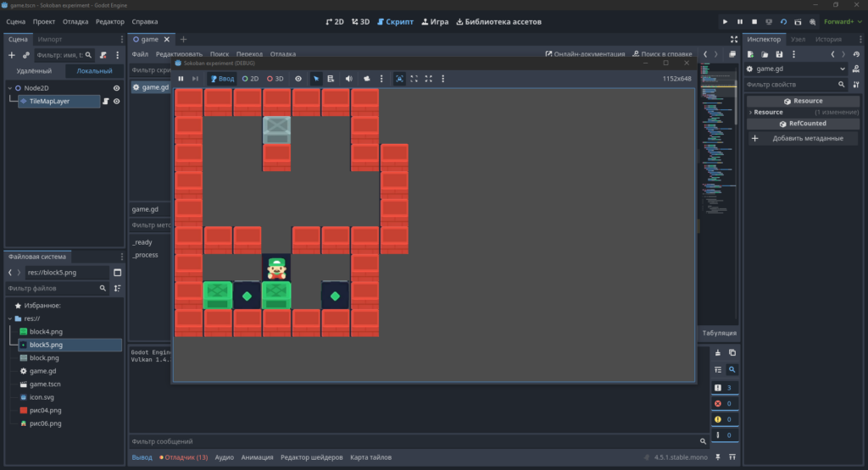Screen dimensions: 868x470
Task: Create new resource in Inspector
Action: point(751,54)
